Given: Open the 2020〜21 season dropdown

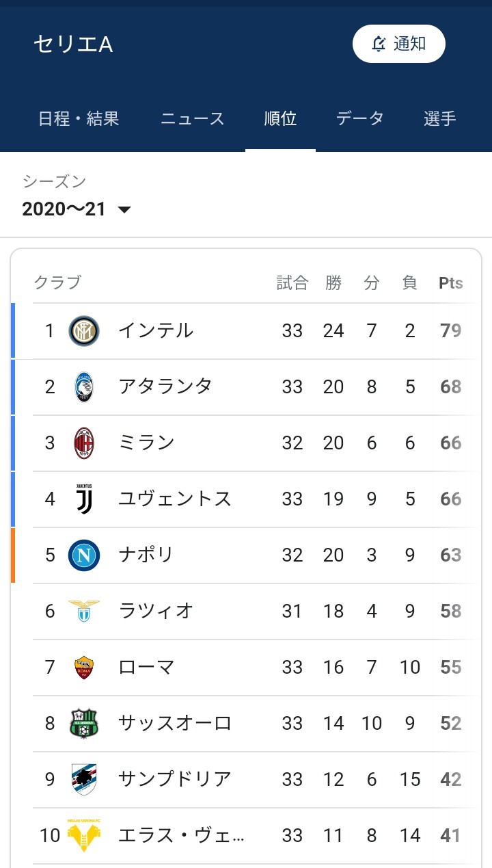Looking at the screenshot, I should pos(76,209).
